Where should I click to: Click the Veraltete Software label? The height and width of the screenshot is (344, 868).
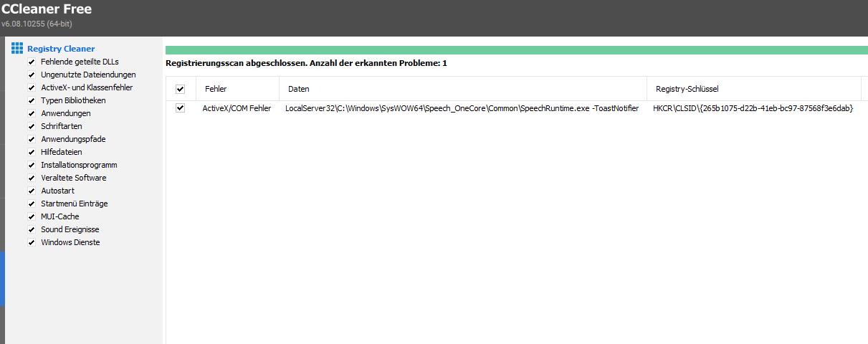point(74,178)
